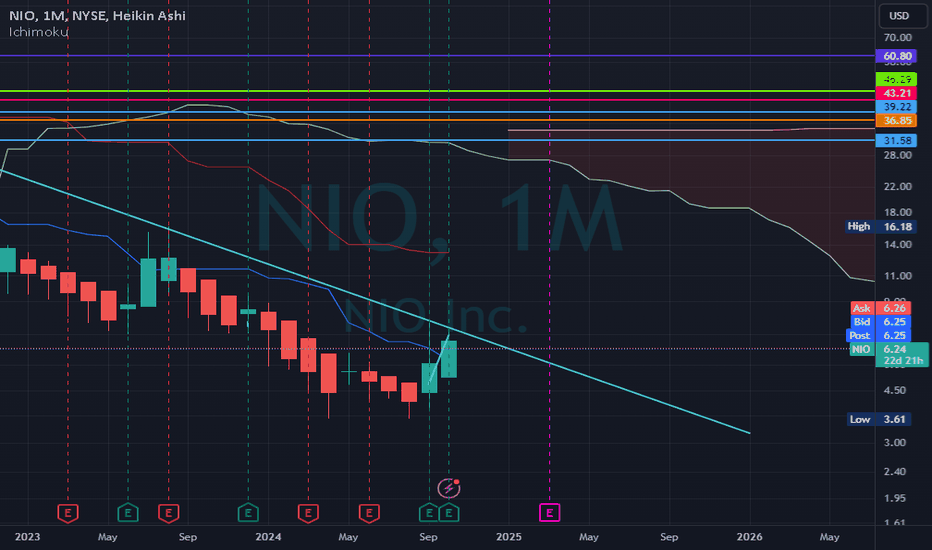This screenshot has height=550, width=932.
Task: Select the purple 60.80 price label
Action: pyautogui.click(x=896, y=56)
